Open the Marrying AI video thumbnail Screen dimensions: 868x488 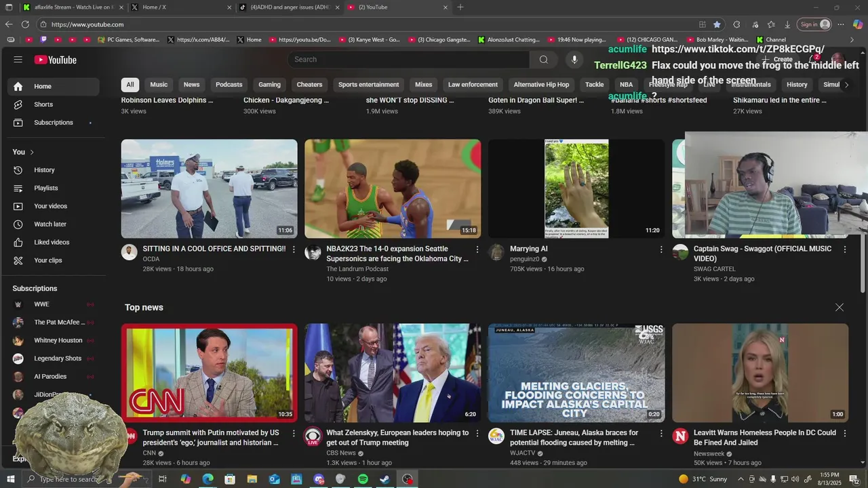tap(576, 188)
